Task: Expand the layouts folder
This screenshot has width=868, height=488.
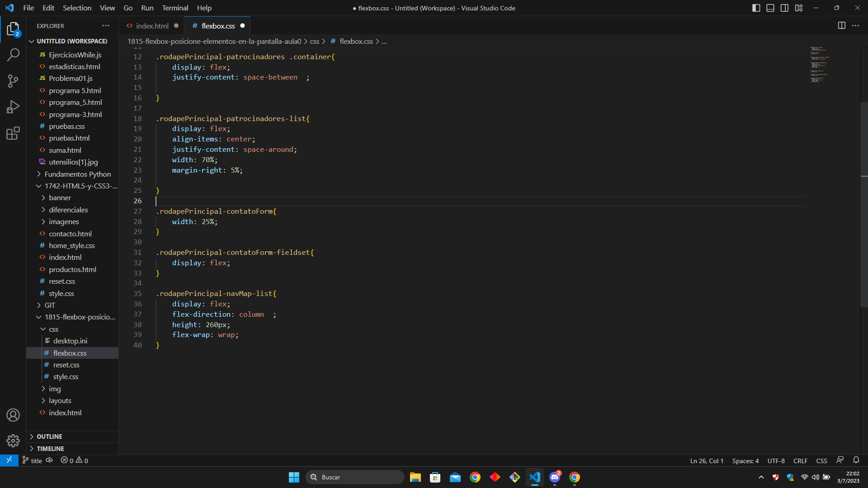Action: click(x=72, y=400)
